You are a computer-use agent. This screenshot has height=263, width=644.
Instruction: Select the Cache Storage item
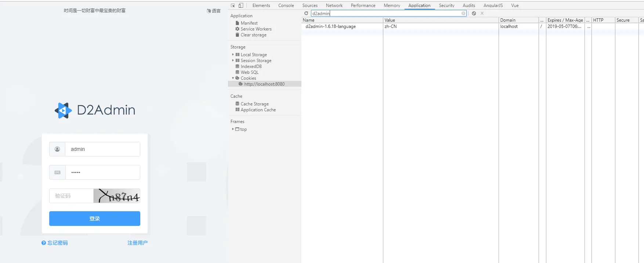coord(254,104)
